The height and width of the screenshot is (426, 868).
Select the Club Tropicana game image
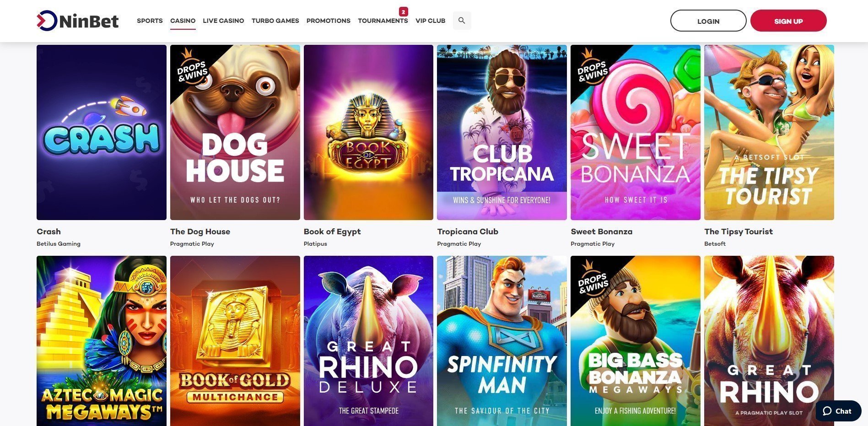click(502, 132)
